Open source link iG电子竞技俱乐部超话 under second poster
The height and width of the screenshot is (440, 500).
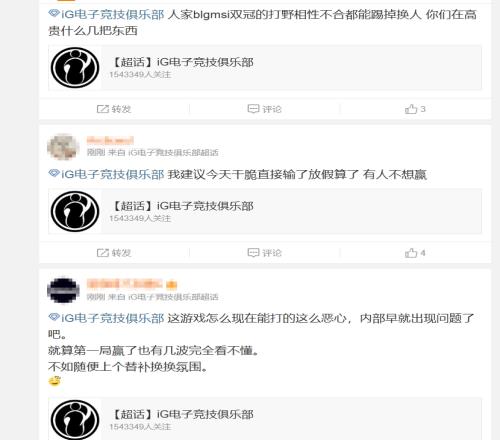coord(173,153)
